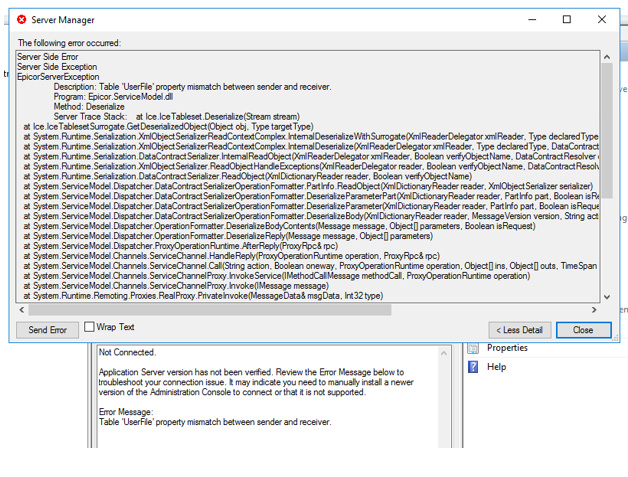Image resolution: width=628 pixels, height=477 pixels.
Task: Click the 'ServiceChannel.HandleReply' stack line
Action: (x=231, y=256)
